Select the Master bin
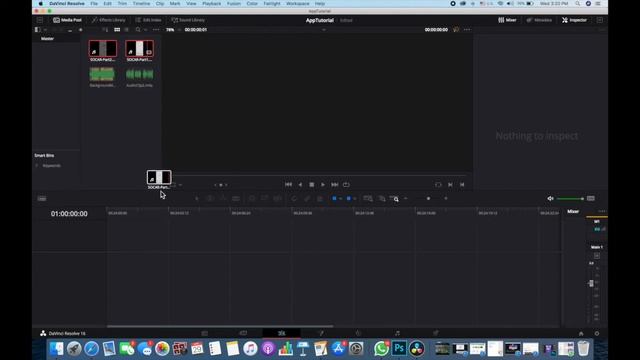This screenshot has width=640, height=360. click(x=47, y=39)
